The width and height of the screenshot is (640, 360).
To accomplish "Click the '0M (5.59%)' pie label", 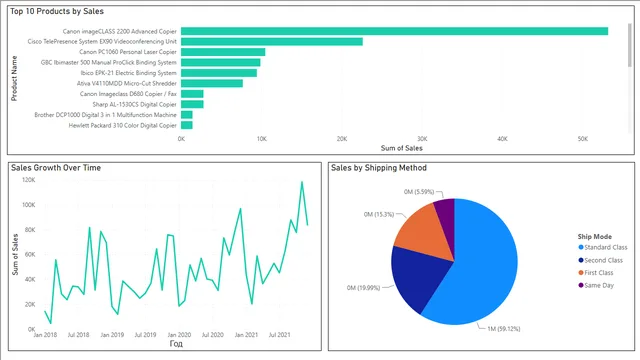I will [x=419, y=192].
